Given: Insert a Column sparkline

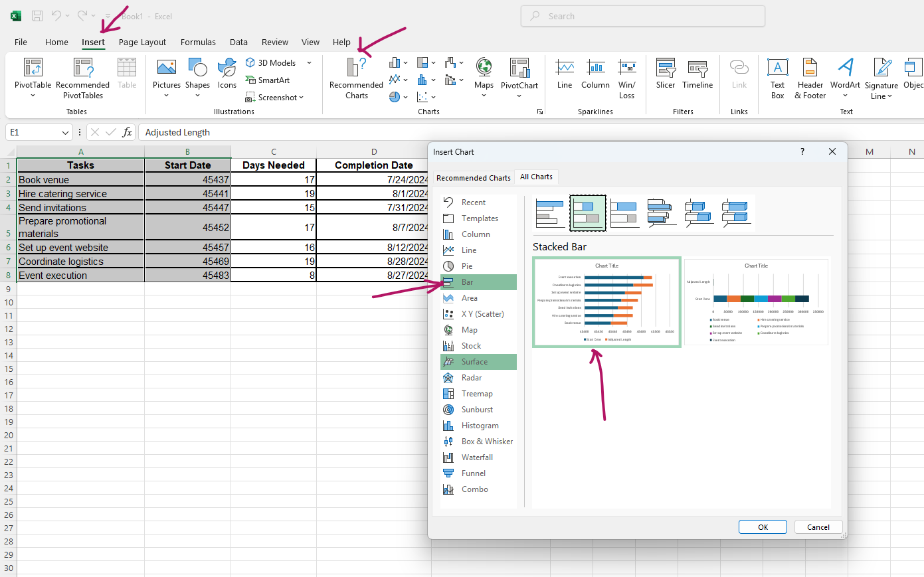Looking at the screenshot, I should coord(595,73).
